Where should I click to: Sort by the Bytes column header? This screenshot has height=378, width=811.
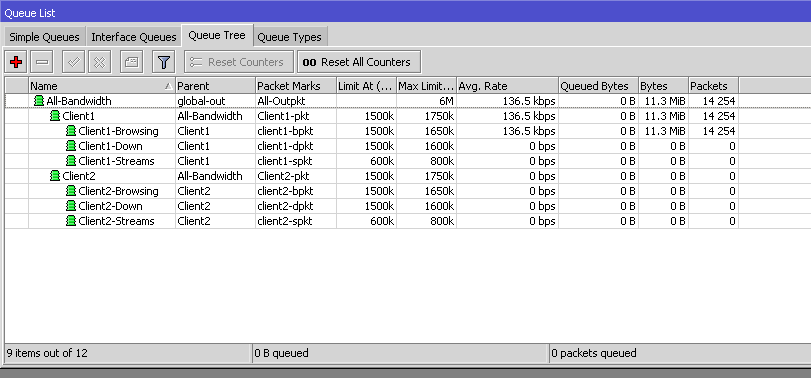click(x=663, y=86)
